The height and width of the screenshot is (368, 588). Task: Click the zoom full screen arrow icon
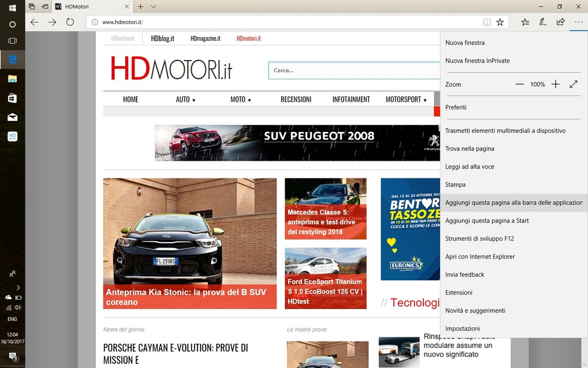click(573, 84)
